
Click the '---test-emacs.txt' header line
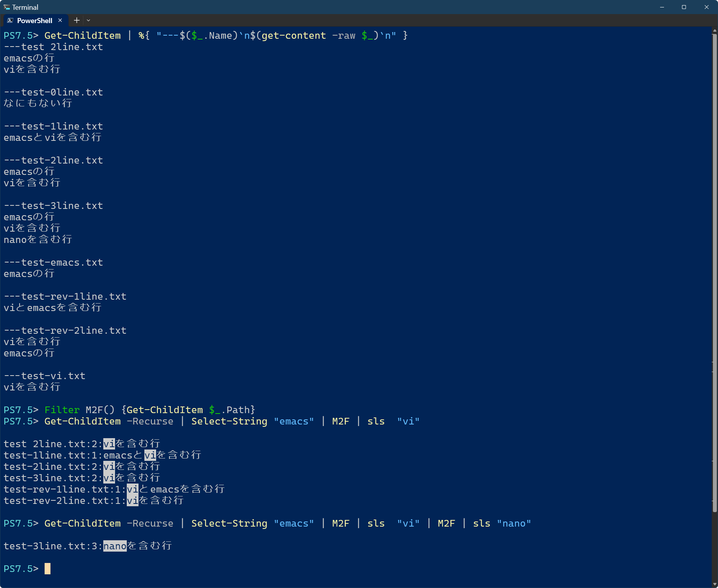coord(53,263)
